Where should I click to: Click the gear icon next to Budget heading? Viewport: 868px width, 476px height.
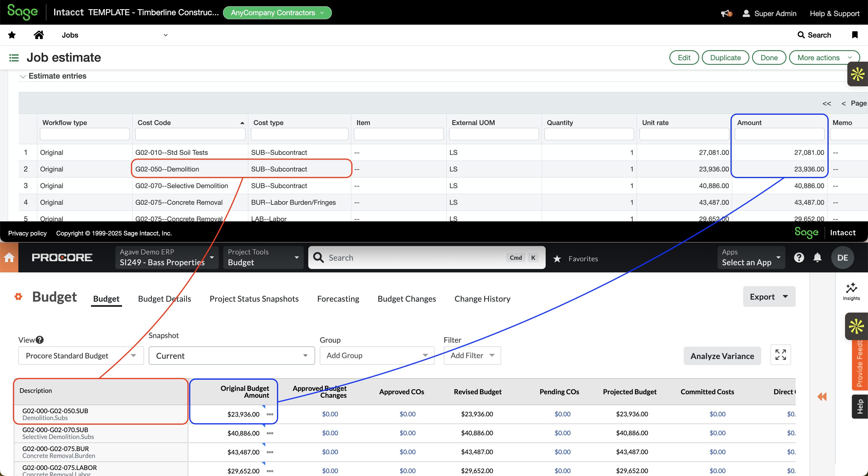tap(18, 296)
